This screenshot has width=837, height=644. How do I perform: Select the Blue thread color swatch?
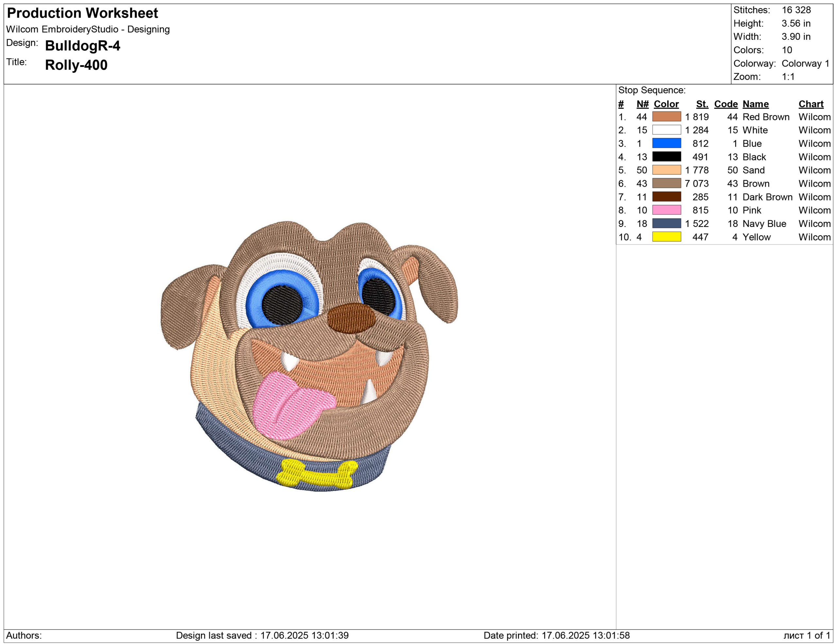666,143
